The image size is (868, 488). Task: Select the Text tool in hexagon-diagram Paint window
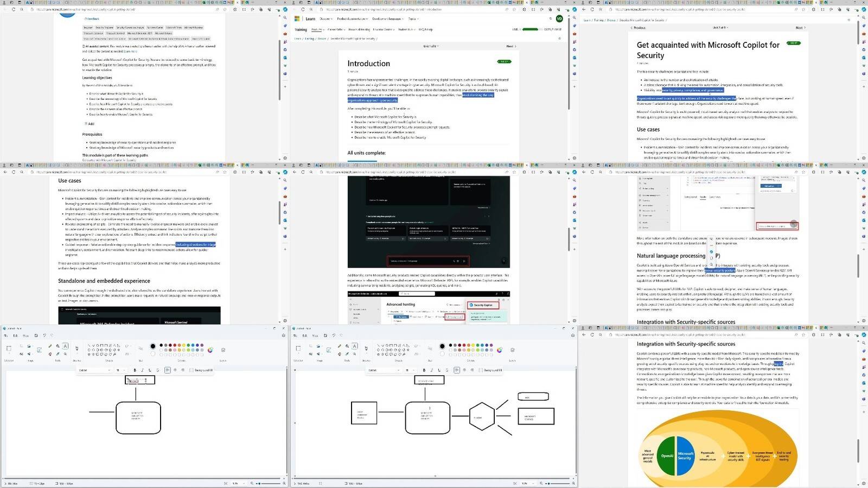pos(355,346)
